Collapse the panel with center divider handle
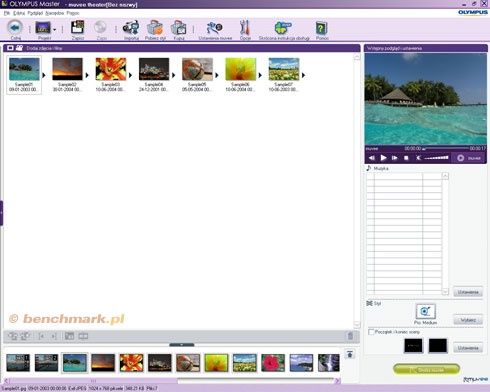Image resolution: width=490 pixels, height=392 pixels. [x=182, y=345]
